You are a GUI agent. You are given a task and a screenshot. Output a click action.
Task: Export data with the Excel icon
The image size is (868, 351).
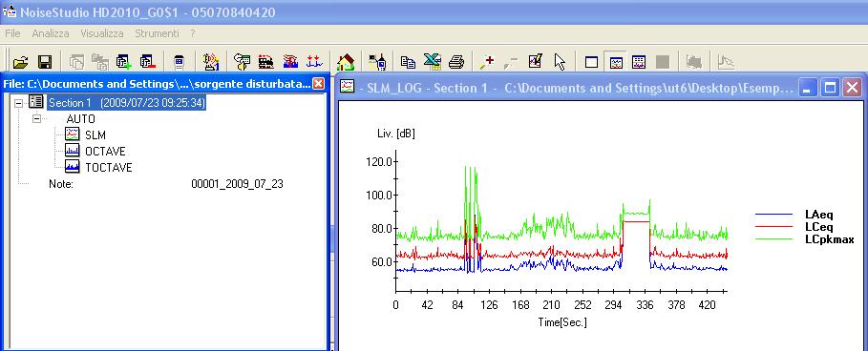[x=433, y=62]
